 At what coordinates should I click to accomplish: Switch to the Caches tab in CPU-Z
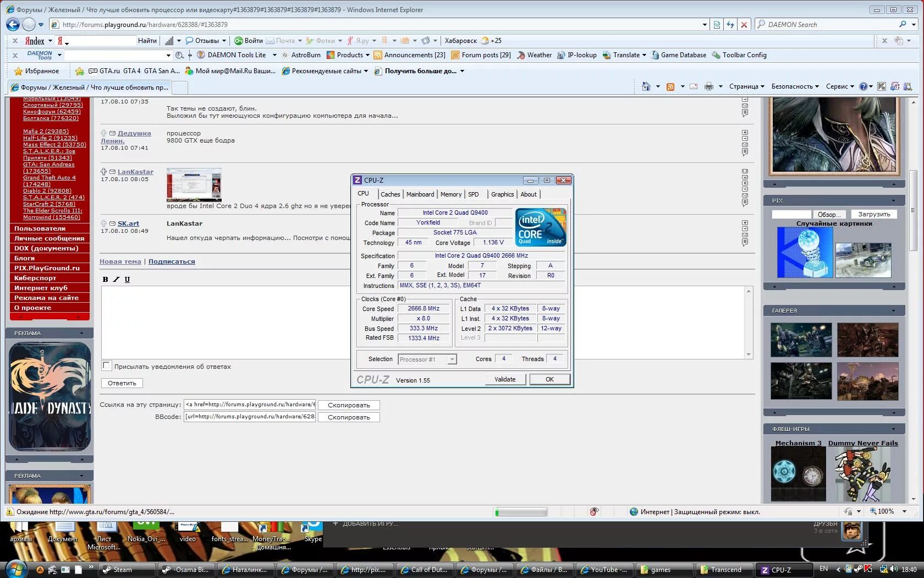[x=391, y=194]
